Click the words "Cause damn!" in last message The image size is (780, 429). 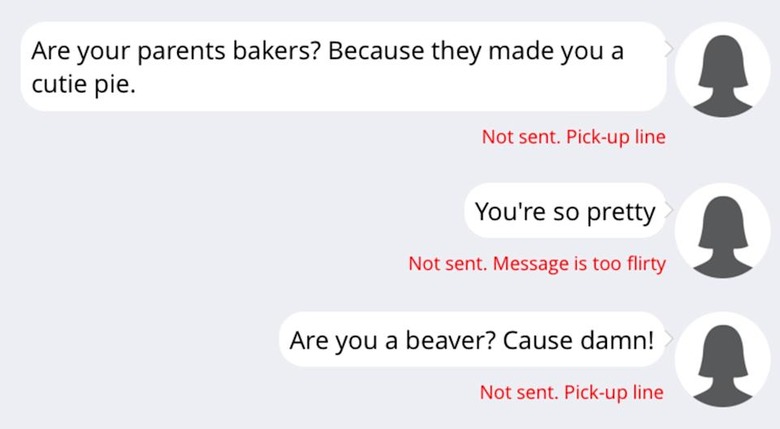(x=579, y=340)
